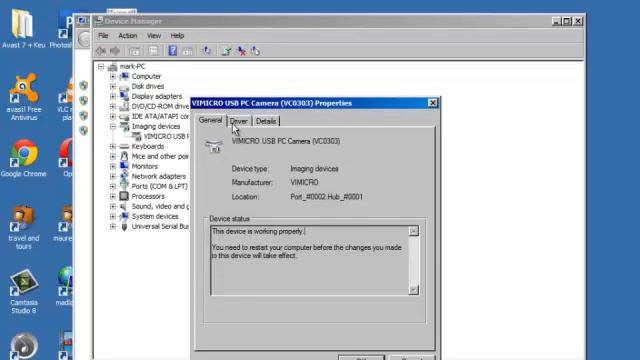The image size is (640, 360).
Task: Click the Forward arrow in Device Manager toolbar
Action: (115, 51)
